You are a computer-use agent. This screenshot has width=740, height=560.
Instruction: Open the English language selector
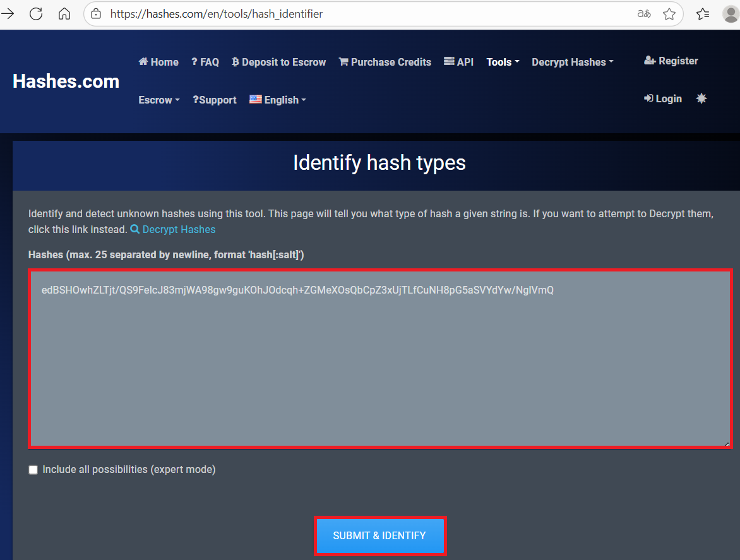point(278,100)
